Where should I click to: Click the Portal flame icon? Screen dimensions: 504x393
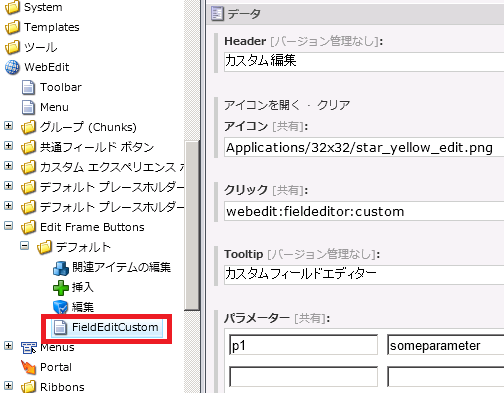coord(28,367)
